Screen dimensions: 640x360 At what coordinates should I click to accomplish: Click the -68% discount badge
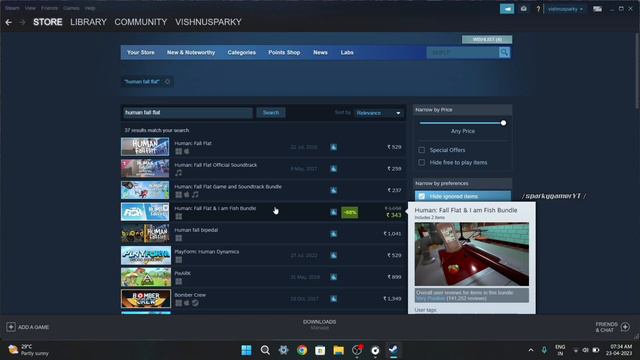click(350, 212)
